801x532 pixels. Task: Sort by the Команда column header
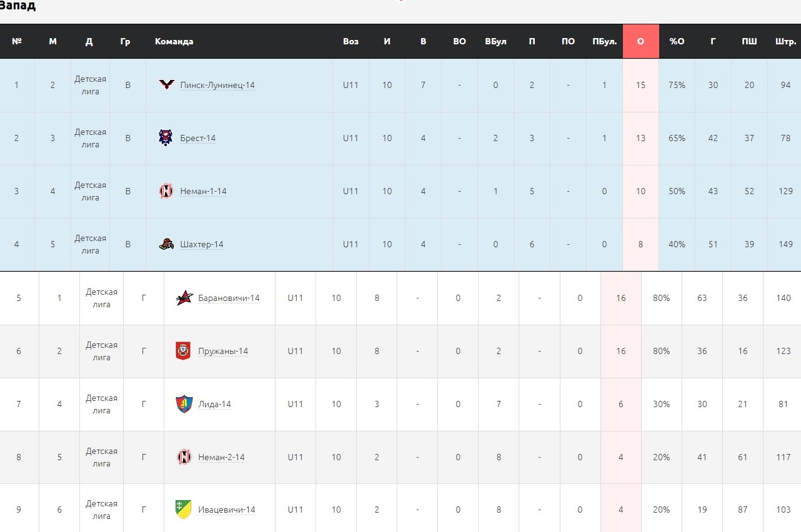click(174, 42)
